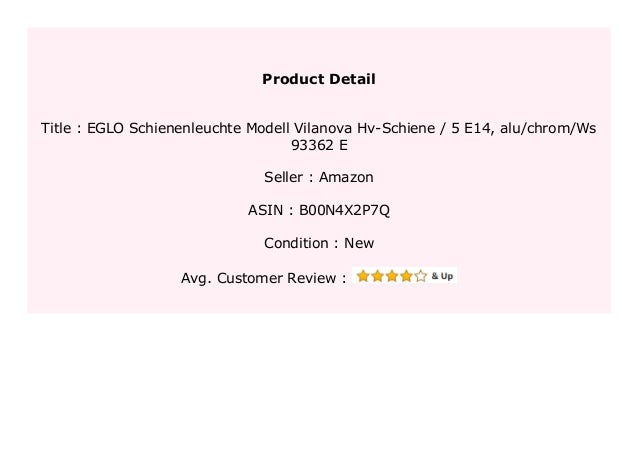
Task: Click the Condition : New text
Action: [319, 243]
